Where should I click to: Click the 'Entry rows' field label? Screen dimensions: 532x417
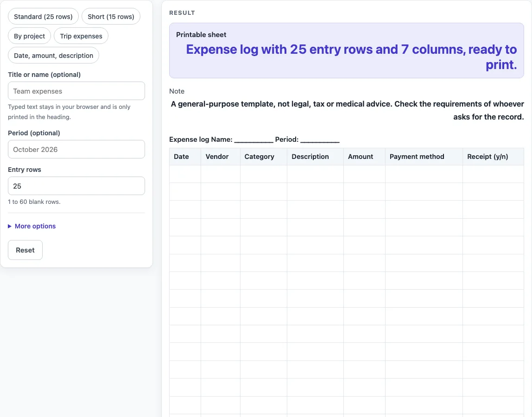tap(25, 170)
